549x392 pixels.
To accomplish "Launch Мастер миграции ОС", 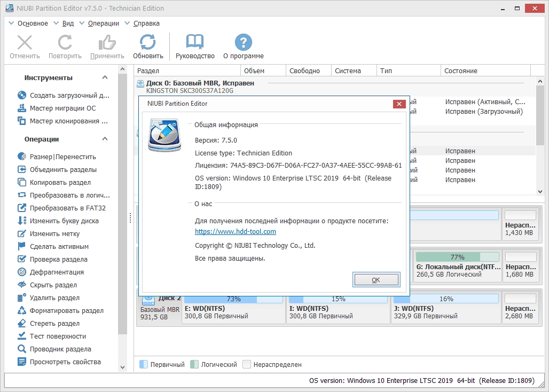I will tap(57, 108).
